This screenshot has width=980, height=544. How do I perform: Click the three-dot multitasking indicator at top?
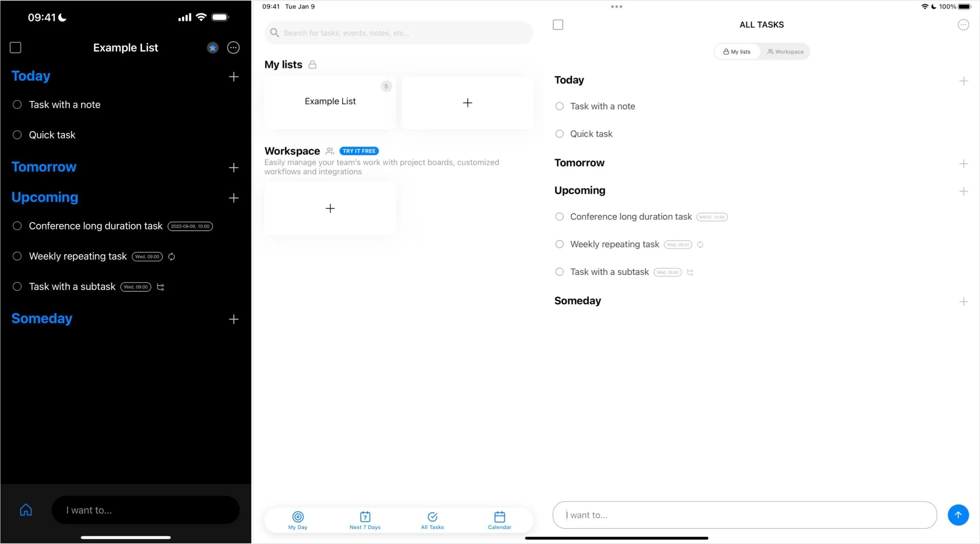616,7
